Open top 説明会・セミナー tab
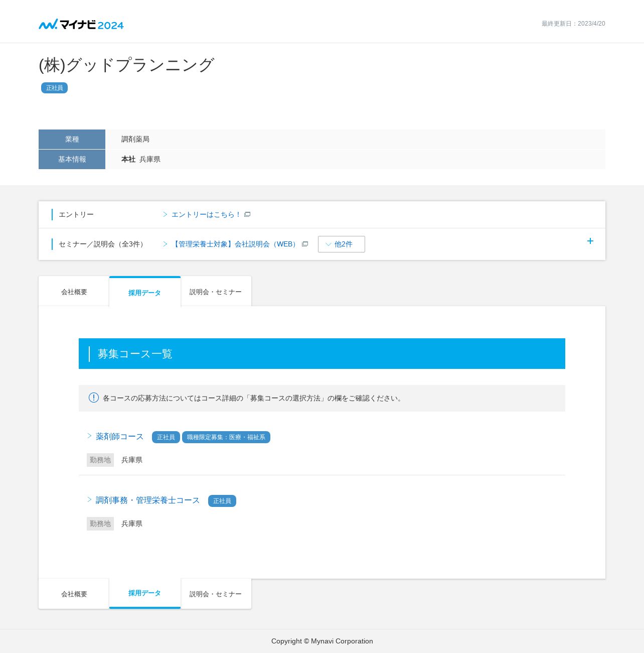 (x=216, y=292)
